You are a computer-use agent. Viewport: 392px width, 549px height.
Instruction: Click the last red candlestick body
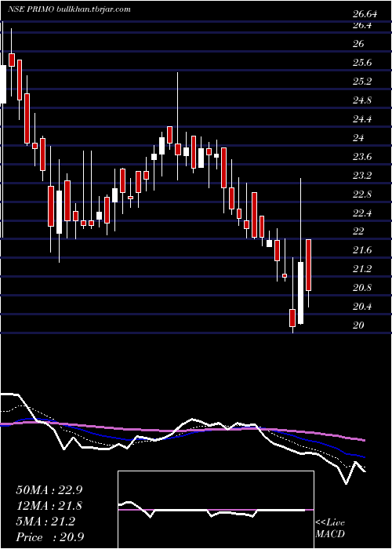(x=309, y=265)
